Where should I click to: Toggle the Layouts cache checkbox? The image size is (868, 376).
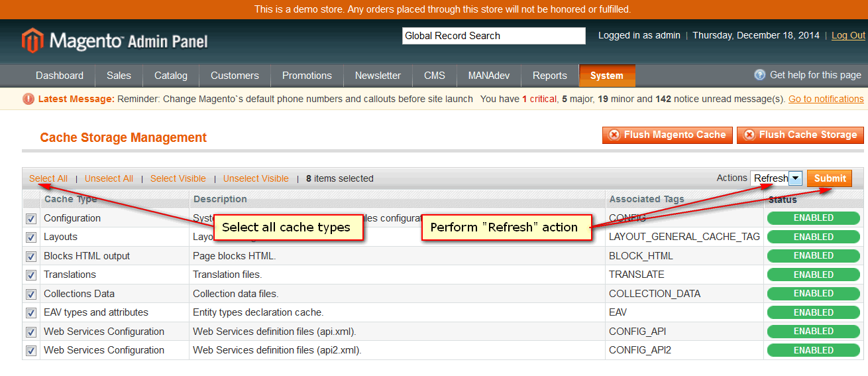click(x=31, y=237)
